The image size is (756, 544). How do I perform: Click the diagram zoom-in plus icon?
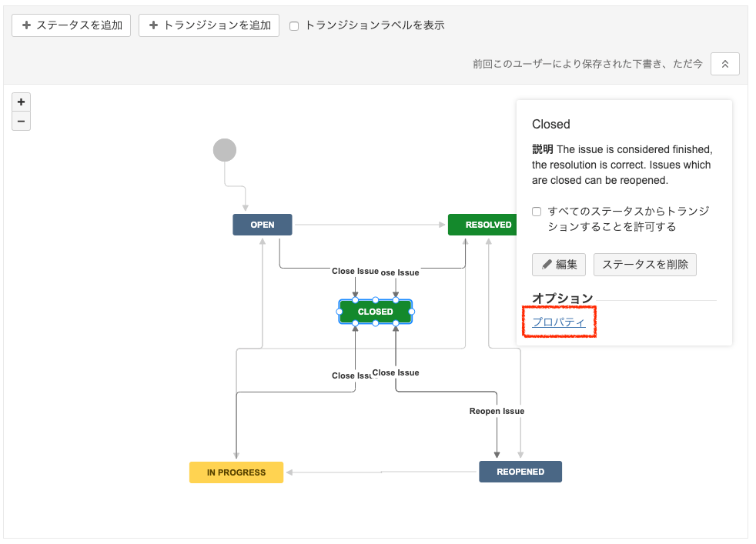[x=21, y=102]
